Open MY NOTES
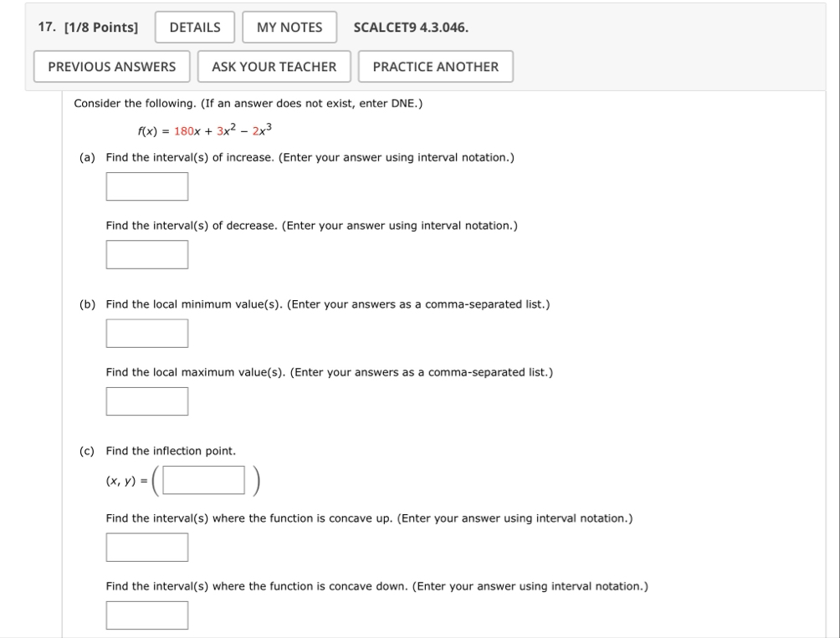 pyautogui.click(x=289, y=28)
